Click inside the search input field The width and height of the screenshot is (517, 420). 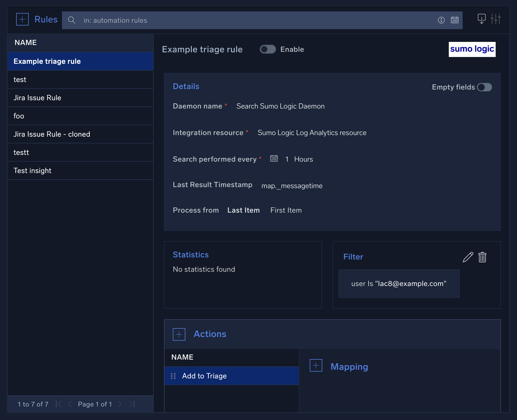(182, 20)
